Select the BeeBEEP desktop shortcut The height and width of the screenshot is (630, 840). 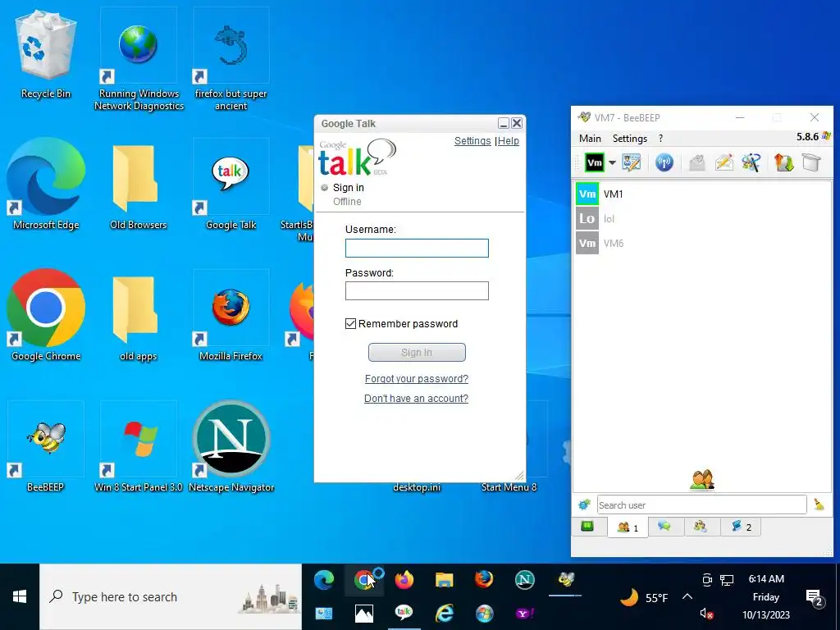coord(46,447)
